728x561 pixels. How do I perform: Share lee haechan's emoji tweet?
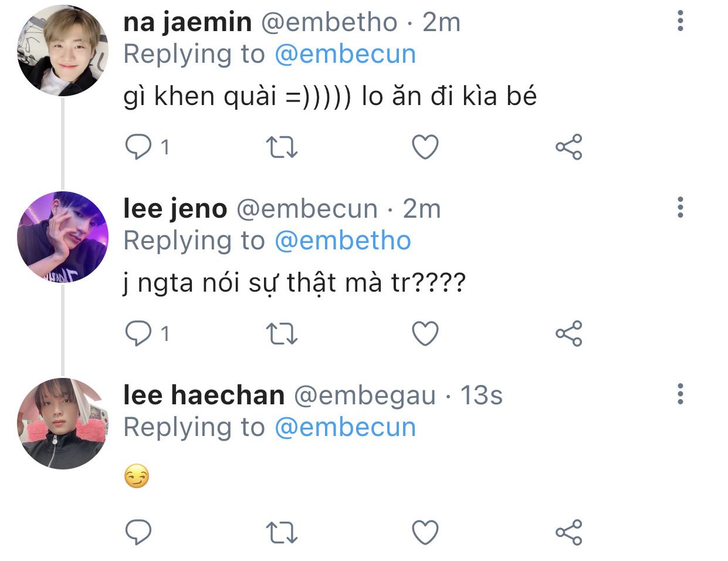point(568,532)
